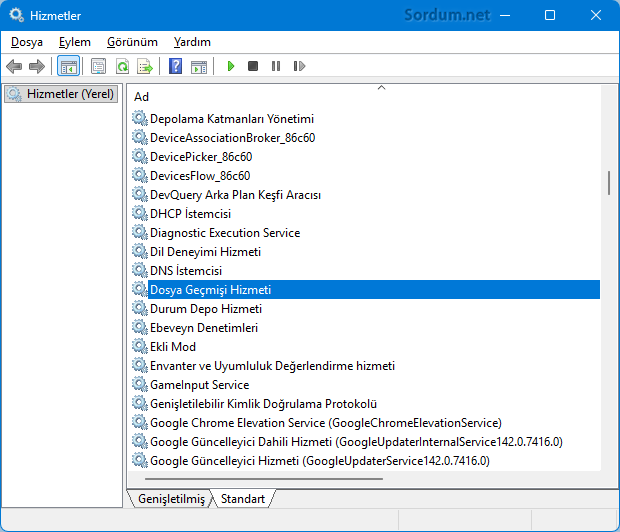Open the Görünüm menu
This screenshot has width=620, height=532.
[132, 42]
